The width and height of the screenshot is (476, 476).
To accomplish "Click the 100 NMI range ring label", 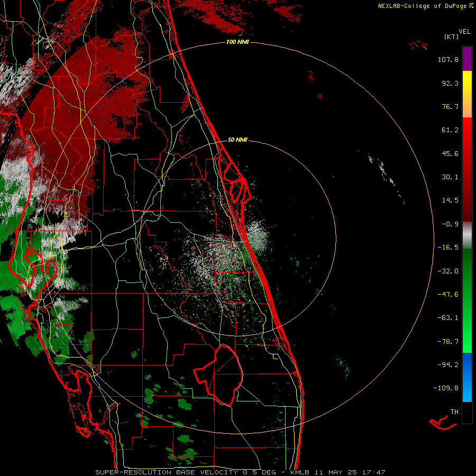I will 237,42.
